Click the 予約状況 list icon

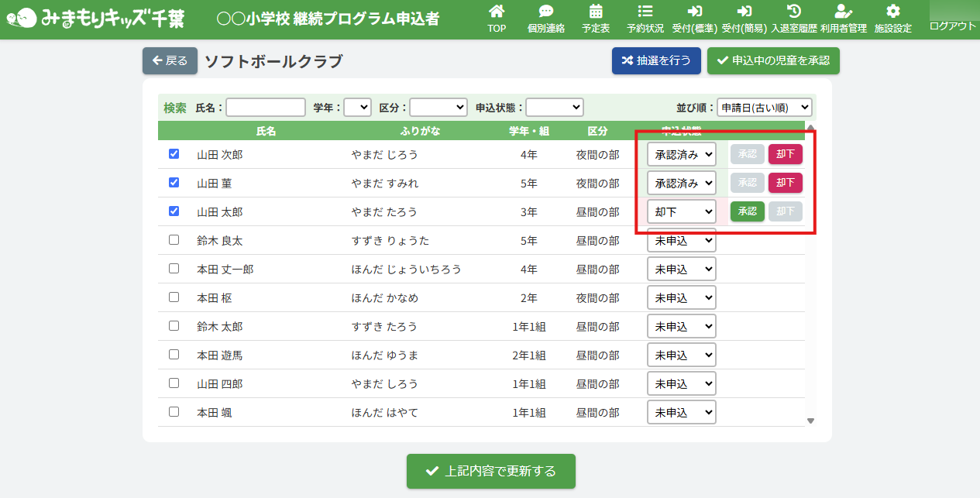click(645, 12)
